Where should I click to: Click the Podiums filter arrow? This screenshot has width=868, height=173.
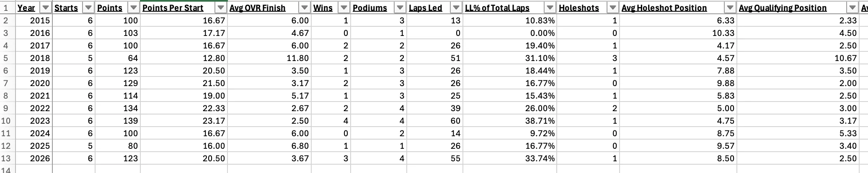400,8
